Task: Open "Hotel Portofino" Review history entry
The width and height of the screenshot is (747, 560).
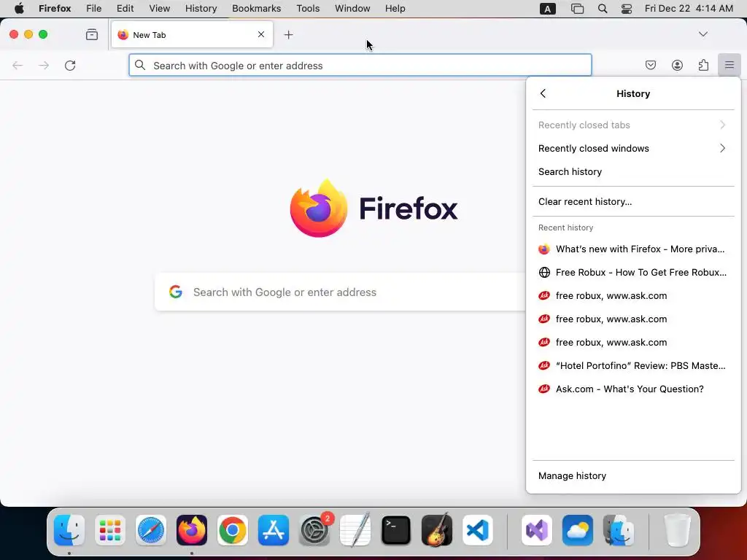Action: tap(633, 366)
